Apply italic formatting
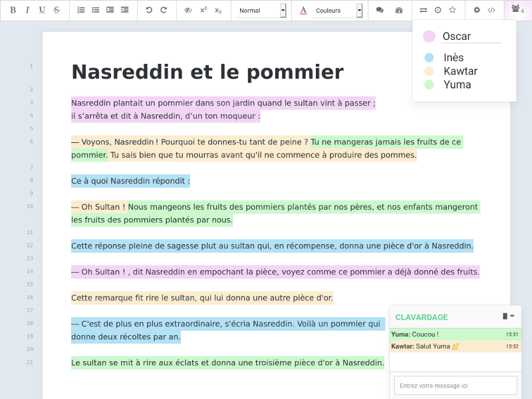The image size is (532, 399). pyautogui.click(x=27, y=10)
